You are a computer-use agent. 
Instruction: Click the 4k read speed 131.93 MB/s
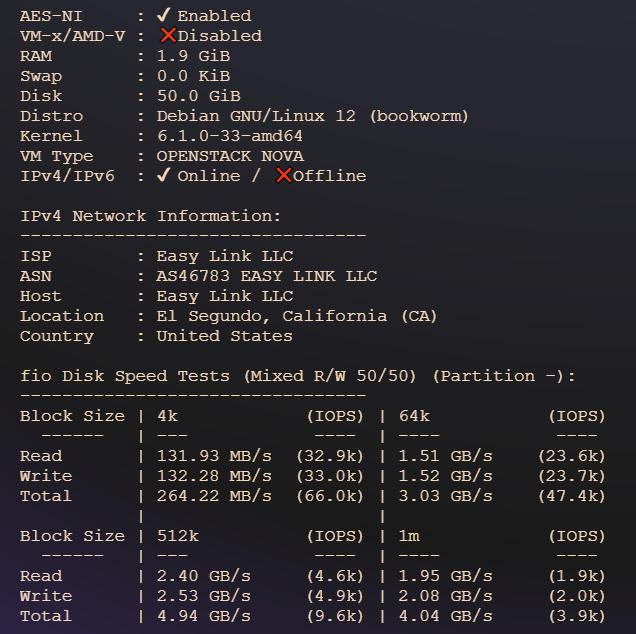pyautogui.click(x=214, y=456)
